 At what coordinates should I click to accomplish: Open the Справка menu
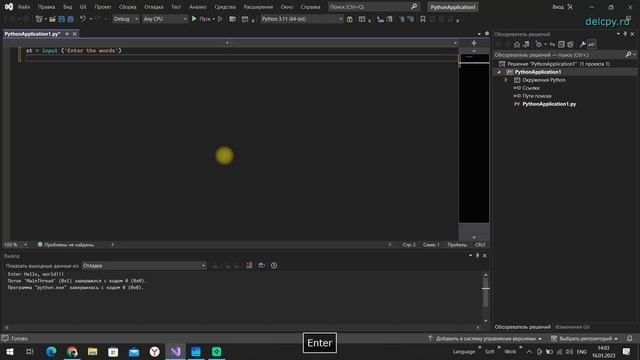310,7
